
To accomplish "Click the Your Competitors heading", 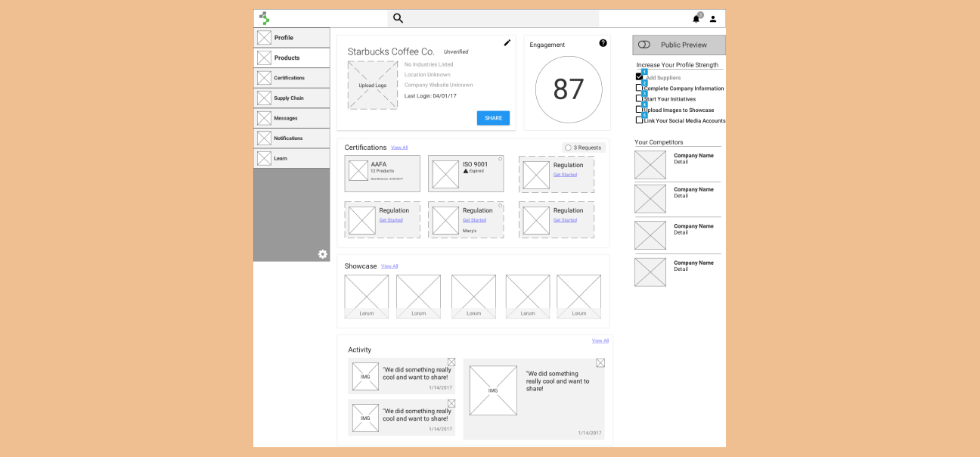I will coord(659,142).
